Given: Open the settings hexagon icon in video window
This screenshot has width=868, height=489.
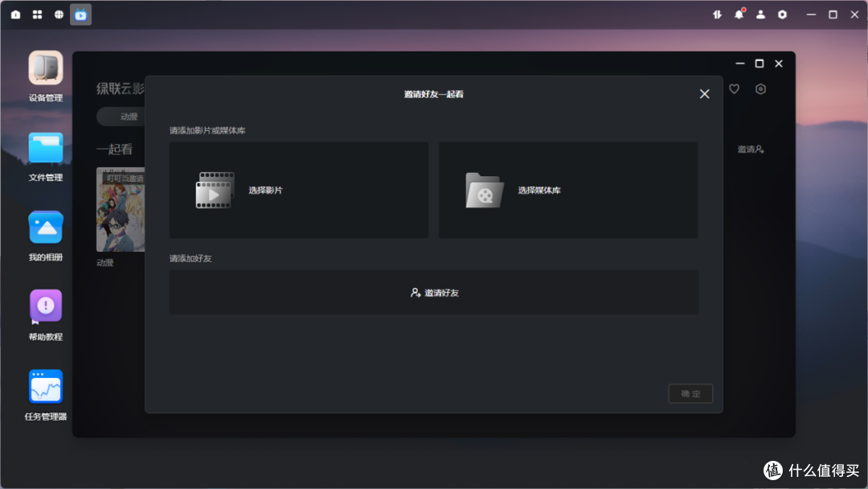Looking at the screenshot, I should tap(760, 88).
